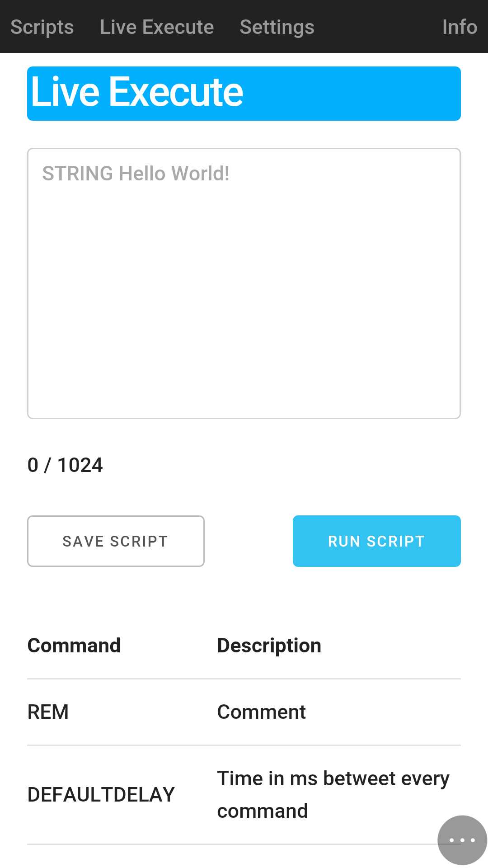Click the Comment description text
The image size is (488, 868).
click(x=261, y=712)
